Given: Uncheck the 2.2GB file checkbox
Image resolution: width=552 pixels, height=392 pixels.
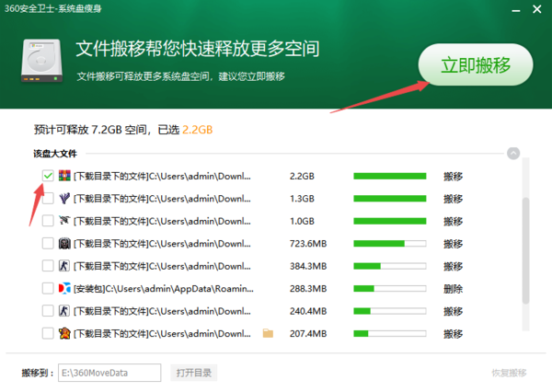Looking at the screenshot, I should point(48,176).
